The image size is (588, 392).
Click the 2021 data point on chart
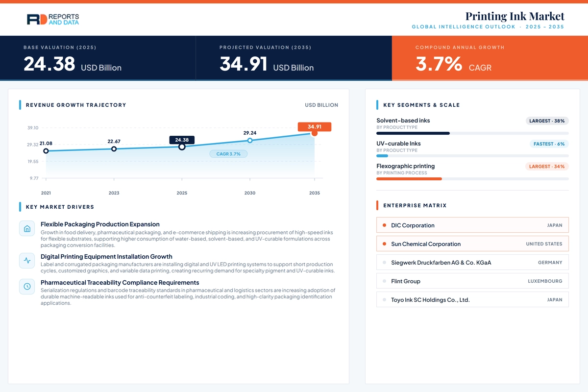pyautogui.click(x=46, y=151)
